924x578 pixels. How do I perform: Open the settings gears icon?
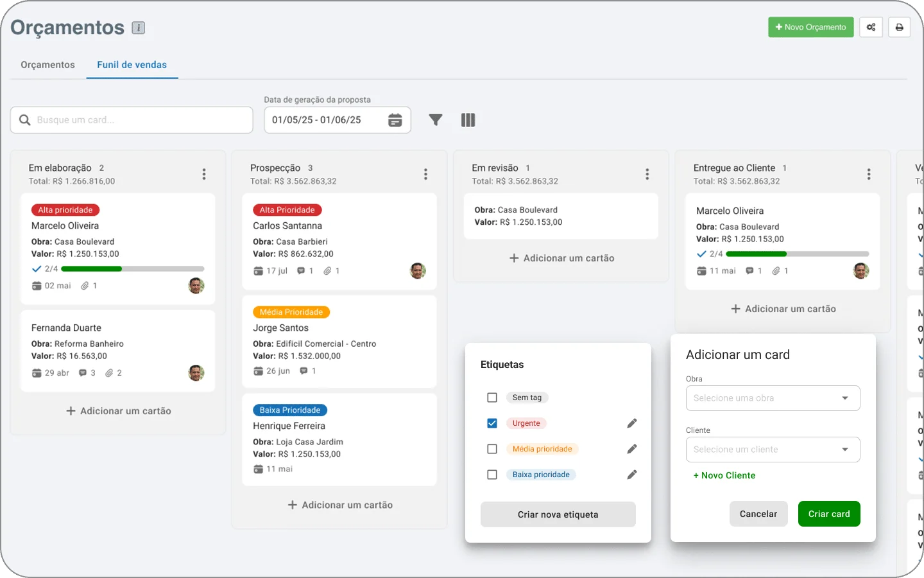point(871,27)
